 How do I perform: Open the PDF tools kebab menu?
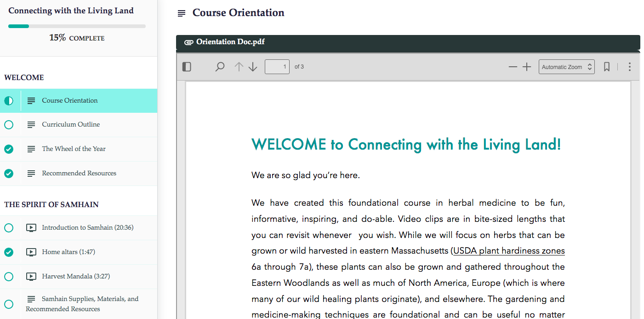[630, 67]
